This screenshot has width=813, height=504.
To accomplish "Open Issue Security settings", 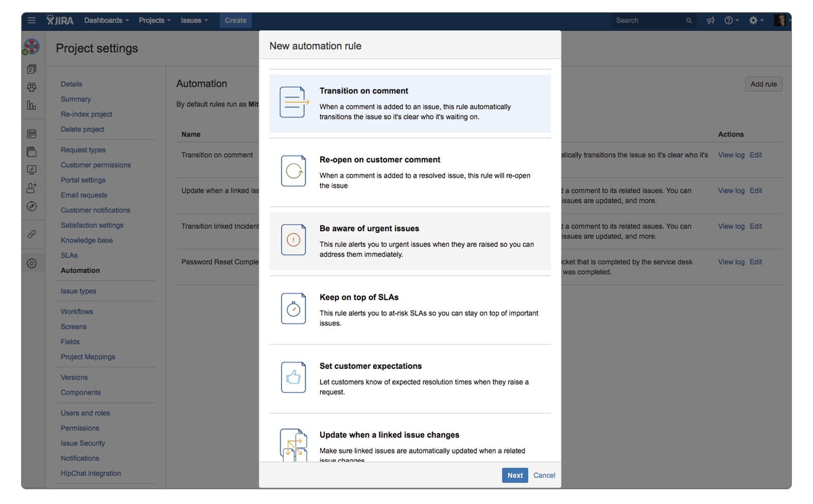I will pos(83,443).
